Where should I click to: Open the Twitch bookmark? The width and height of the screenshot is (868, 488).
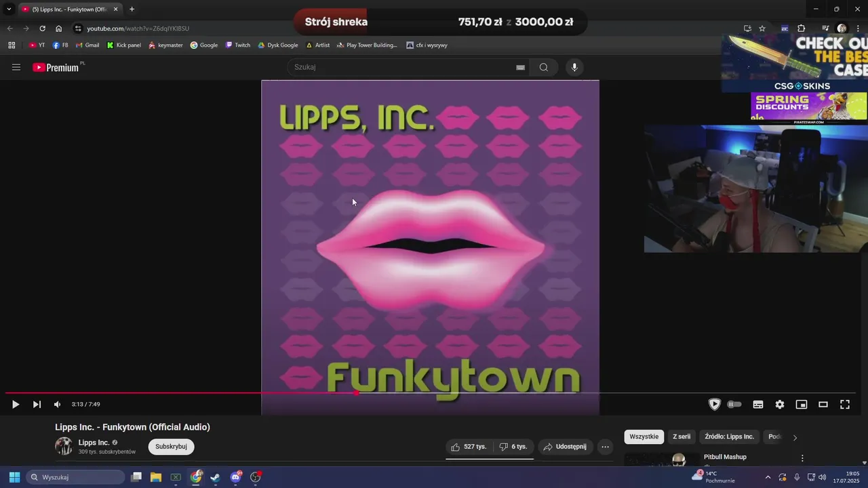238,45
